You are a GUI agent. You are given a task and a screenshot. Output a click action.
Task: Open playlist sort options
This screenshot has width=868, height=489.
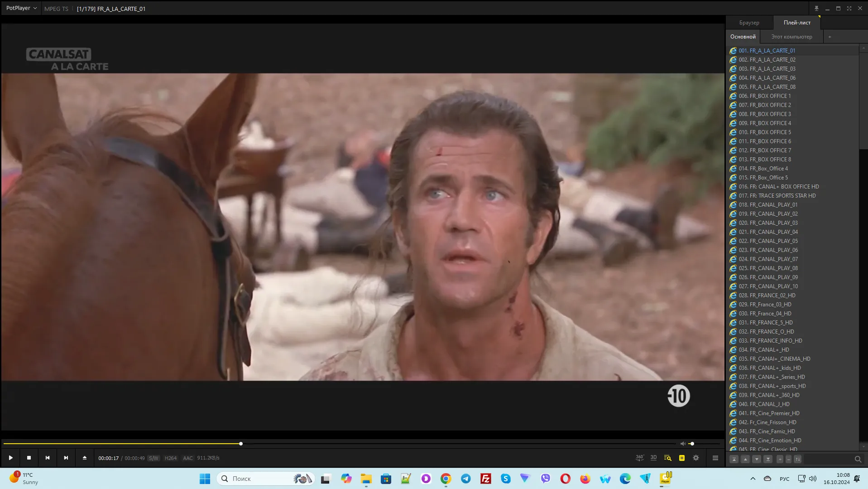pyautogui.click(x=798, y=459)
